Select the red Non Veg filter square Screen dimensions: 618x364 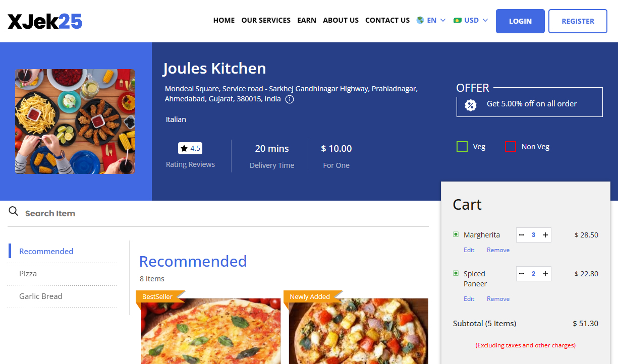pyautogui.click(x=511, y=146)
